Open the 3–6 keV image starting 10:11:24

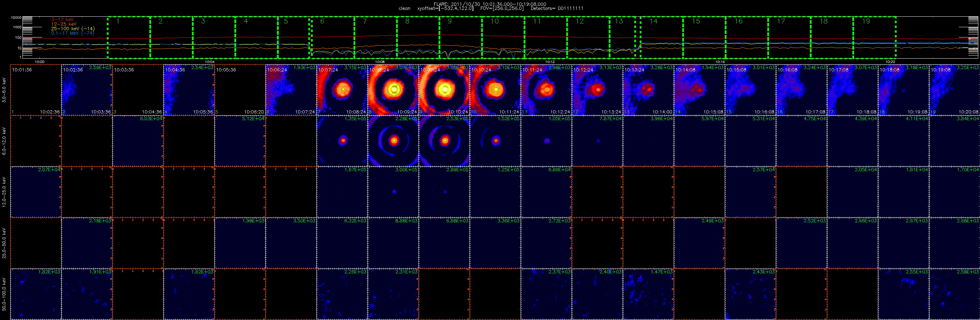click(x=546, y=90)
